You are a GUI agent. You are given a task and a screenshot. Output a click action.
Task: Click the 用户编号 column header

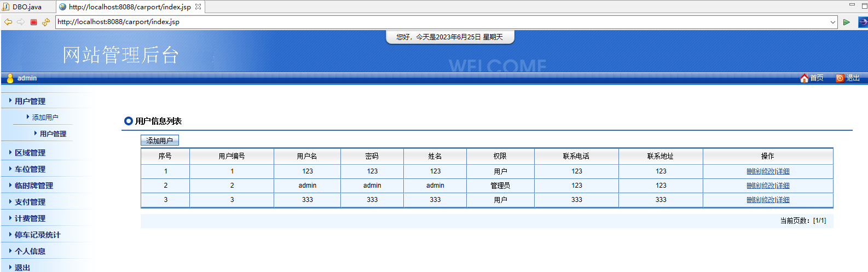[232, 156]
